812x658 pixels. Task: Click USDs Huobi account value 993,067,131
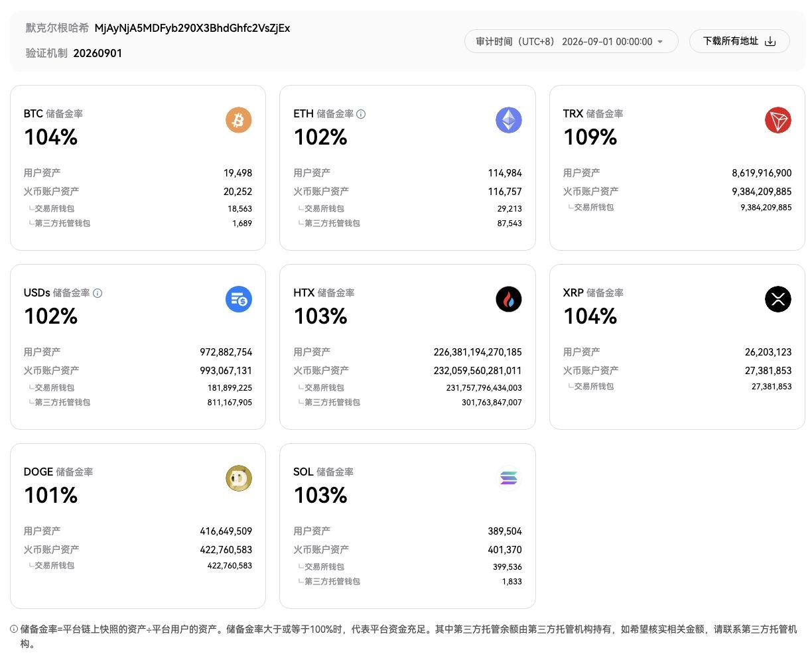coord(226,371)
